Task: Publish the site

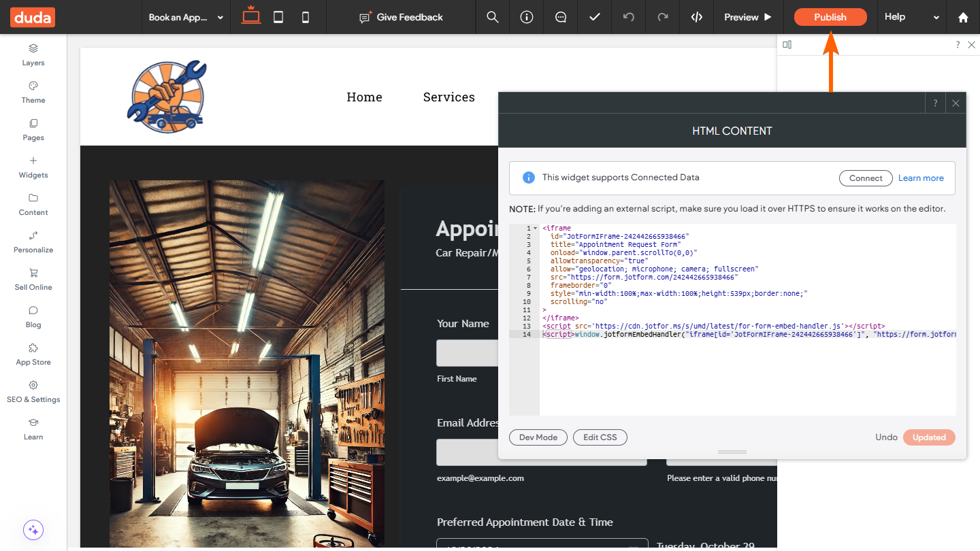Action: [x=830, y=17]
